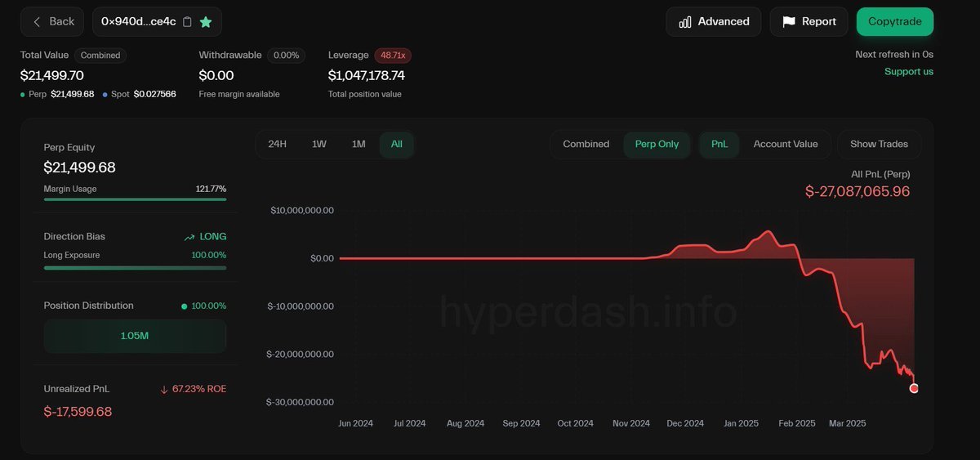This screenshot has height=460, width=980.
Task: Select the 1M time range
Action: click(x=359, y=144)
